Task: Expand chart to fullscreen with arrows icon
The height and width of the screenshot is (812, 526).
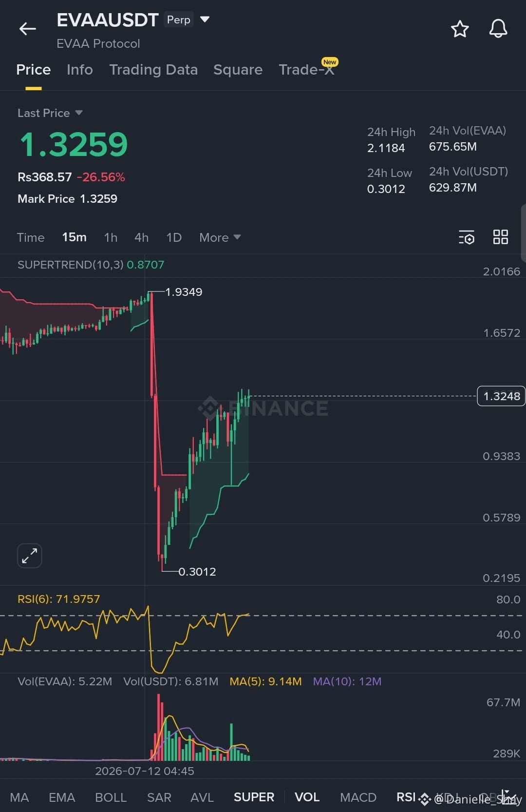Action: tap(30, 556)
